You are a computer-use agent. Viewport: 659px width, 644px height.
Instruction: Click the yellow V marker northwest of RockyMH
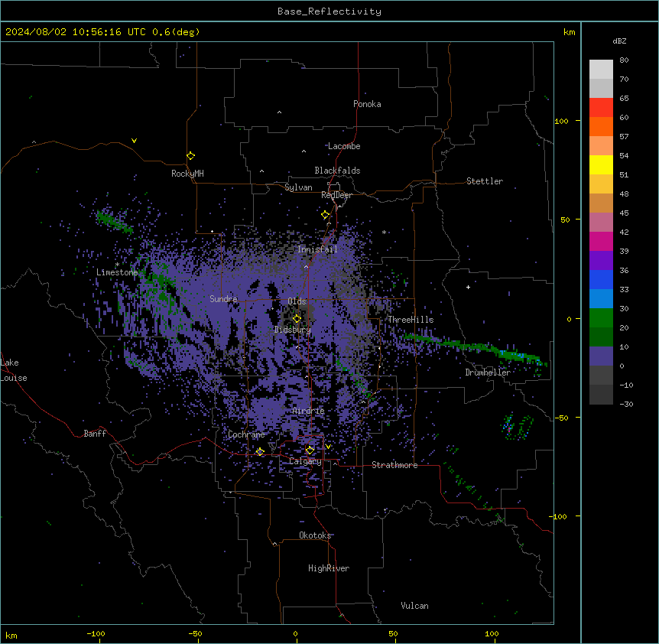click(134, 141)
